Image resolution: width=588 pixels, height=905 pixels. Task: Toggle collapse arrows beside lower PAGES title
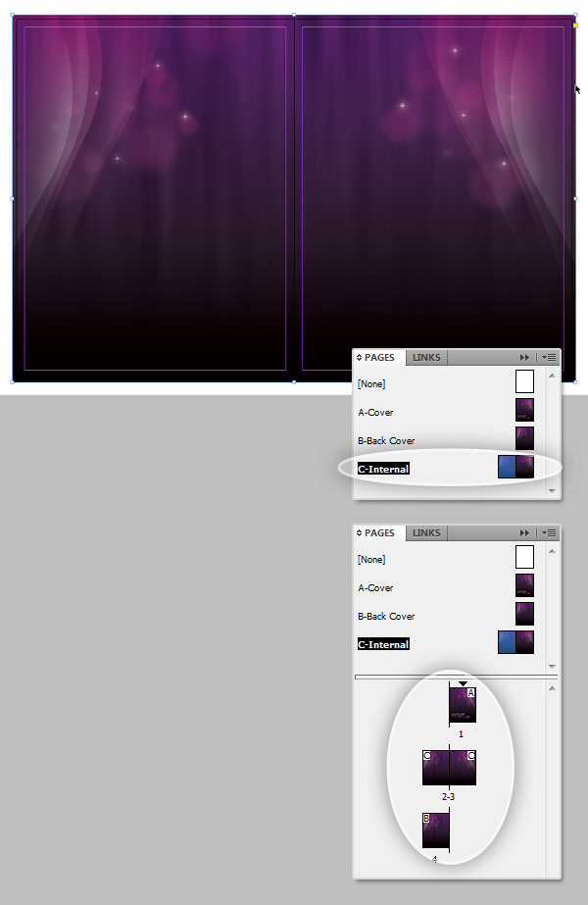[359, 532]
